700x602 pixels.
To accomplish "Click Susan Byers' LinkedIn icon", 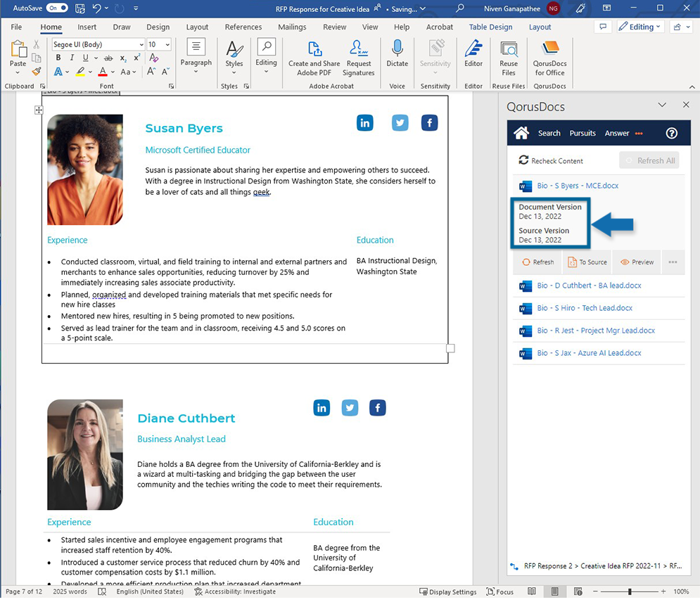I will coord(364,122).
